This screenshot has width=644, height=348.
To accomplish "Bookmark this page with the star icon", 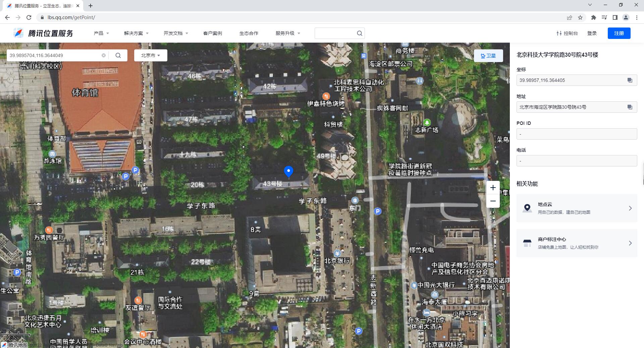I will [580, 17].
